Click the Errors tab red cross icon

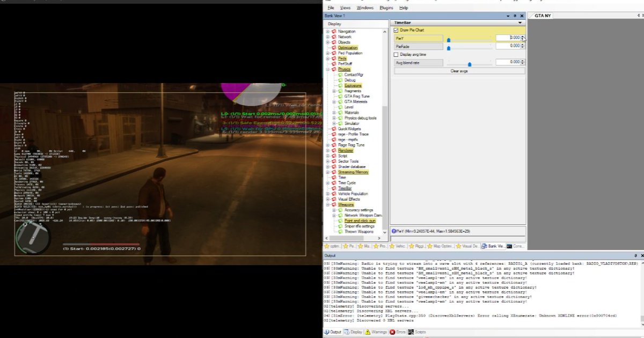point(392,332)
